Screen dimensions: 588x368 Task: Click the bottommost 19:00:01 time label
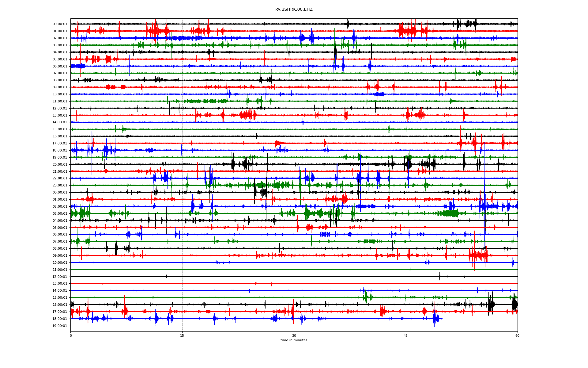point(60,326)
